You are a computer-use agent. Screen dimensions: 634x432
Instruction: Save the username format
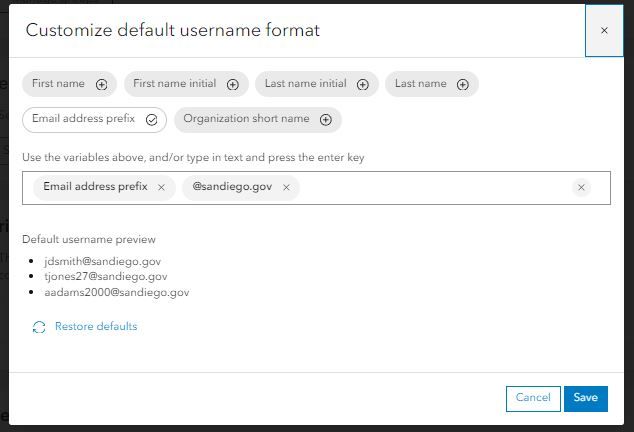pos(585,398)
